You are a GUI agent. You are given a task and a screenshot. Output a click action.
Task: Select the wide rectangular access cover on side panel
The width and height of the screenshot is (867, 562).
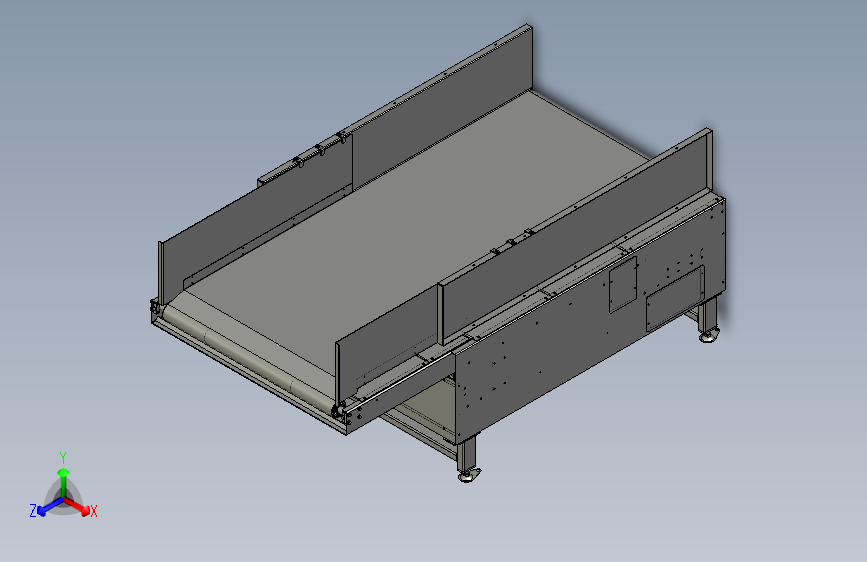[x=675, y=298]
